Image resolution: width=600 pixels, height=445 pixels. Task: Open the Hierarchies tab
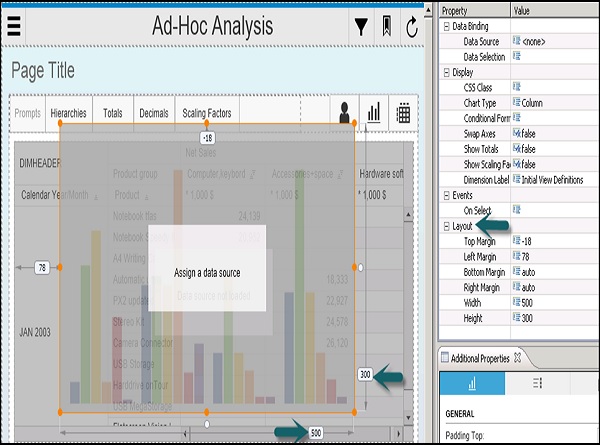[x=68, y=114]
